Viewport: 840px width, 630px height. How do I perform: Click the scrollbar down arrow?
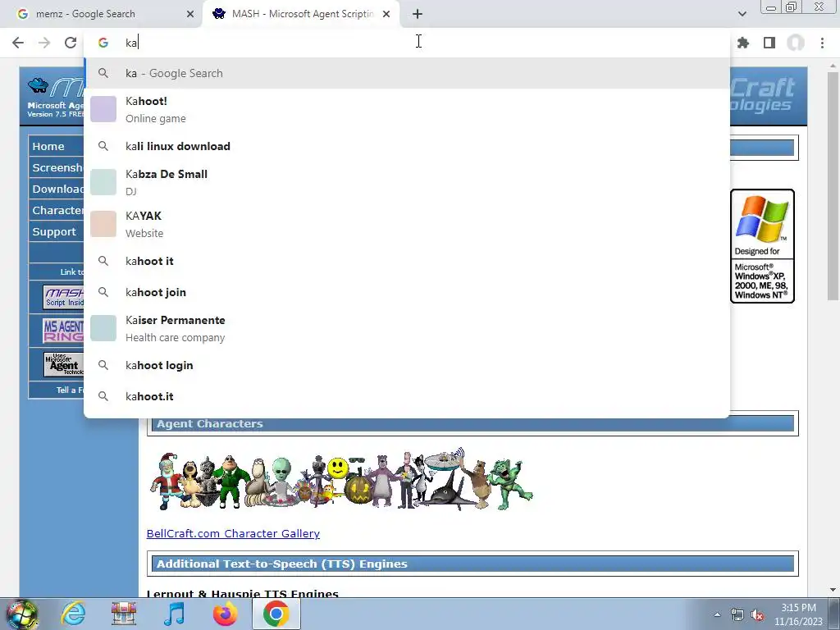pos(833,590)
